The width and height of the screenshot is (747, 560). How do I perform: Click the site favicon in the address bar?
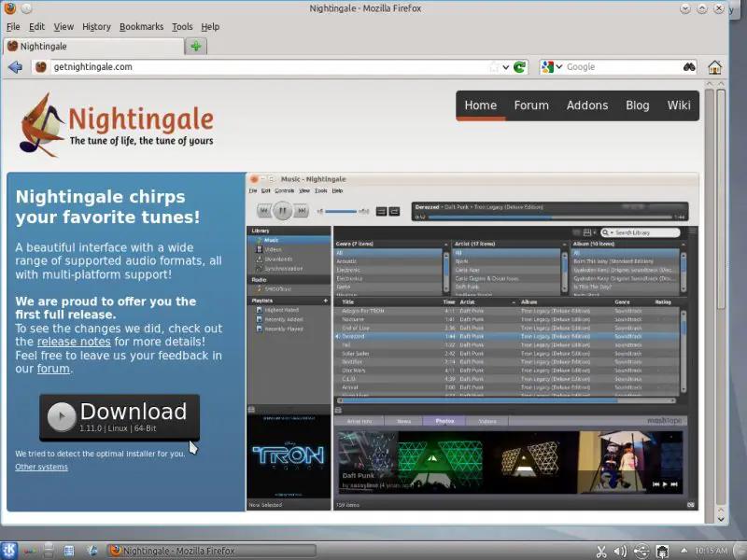[x=41, y=67]
